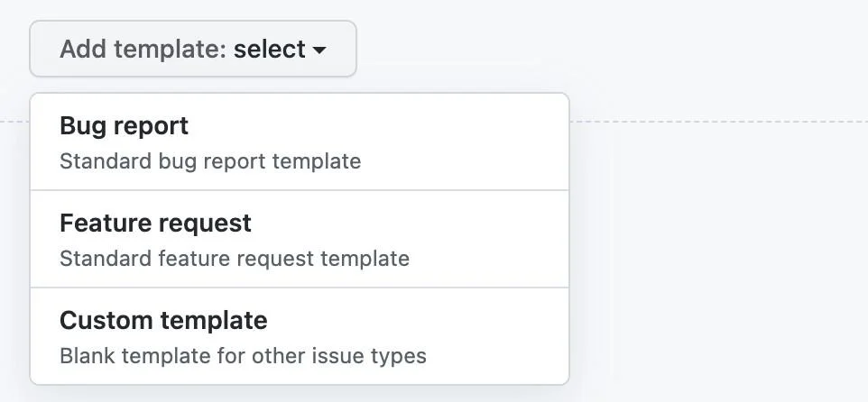Image resolution: width=868 pixels, height=402 pixels.
Task: Click the bold "Feature request" title
Action: [155, 223]
